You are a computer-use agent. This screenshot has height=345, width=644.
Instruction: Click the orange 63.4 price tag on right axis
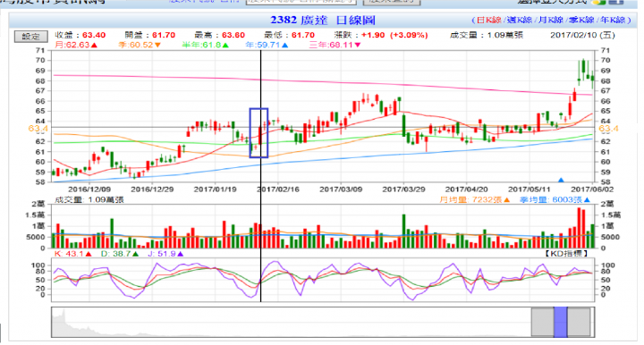[609, 129]
